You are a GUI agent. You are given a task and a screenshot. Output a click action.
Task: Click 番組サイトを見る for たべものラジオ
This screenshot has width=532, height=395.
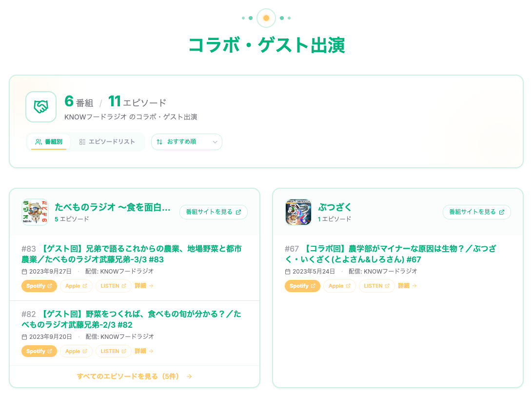(x=213, y=212)
